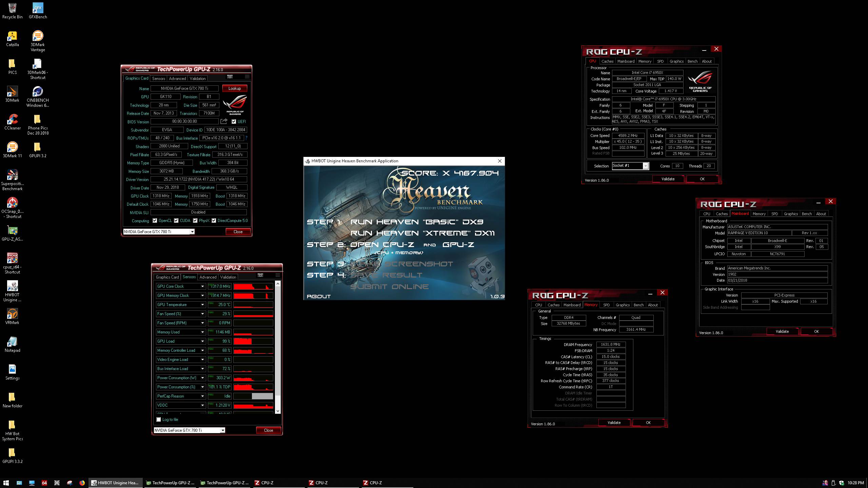The height and width of the screenshot is (488, 868).
Task: Open the Catzilla desktop icon
Action: pos(13,39)
